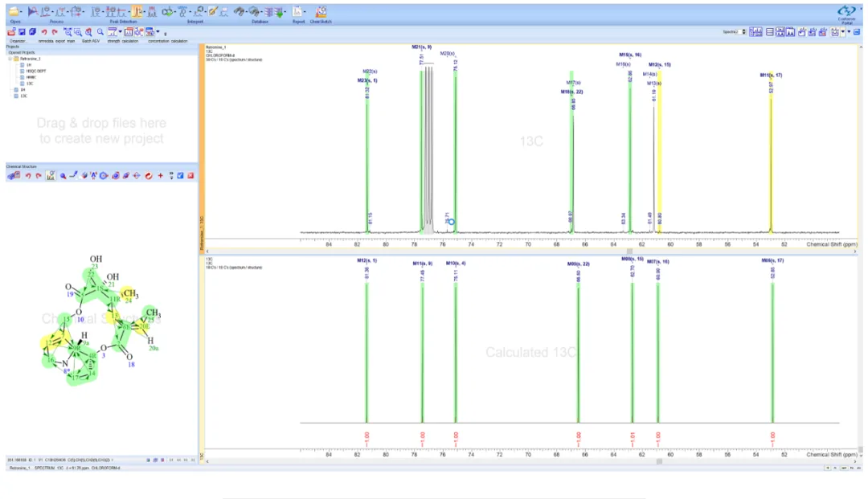Click the M23(s, 1) peak label

coord(367,81)
